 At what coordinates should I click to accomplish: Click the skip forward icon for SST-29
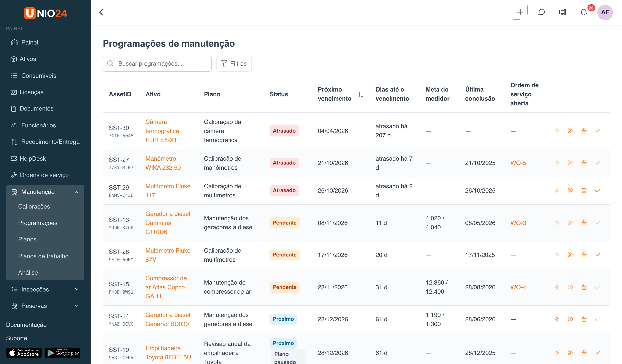click(x=570, y=190)
